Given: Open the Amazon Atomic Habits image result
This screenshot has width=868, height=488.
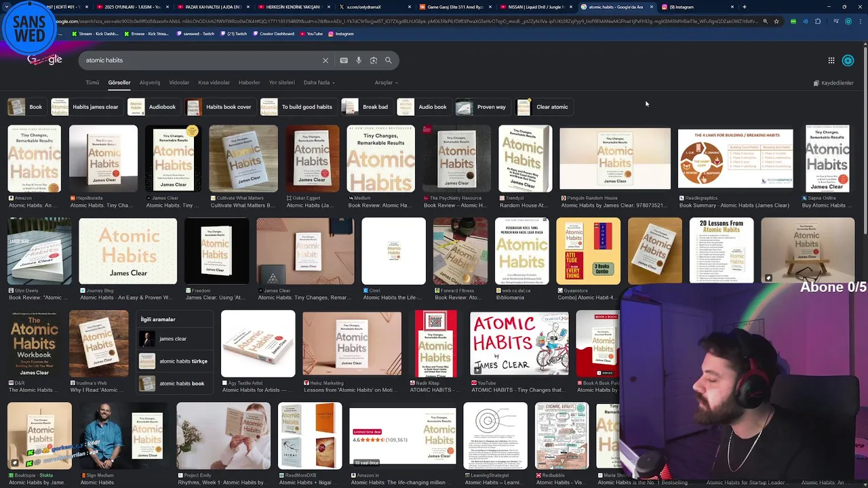Looking at the screenshot, I should (34, 159).
